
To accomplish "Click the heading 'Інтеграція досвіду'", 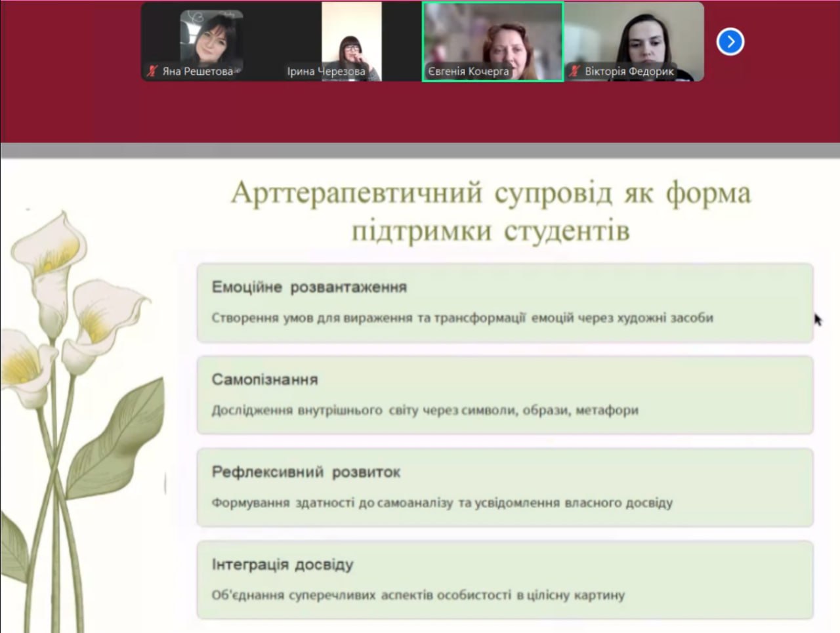I will tap(282, 565).
